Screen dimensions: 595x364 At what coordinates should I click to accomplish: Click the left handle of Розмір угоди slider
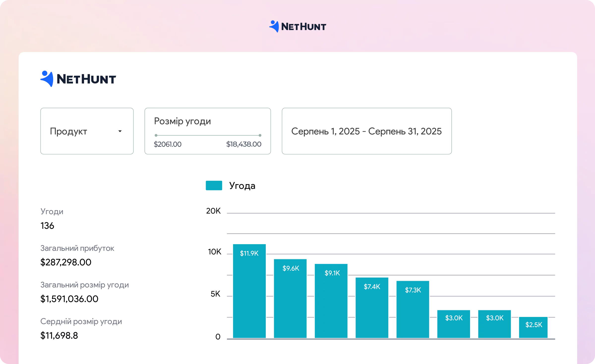tap(156, 135)
